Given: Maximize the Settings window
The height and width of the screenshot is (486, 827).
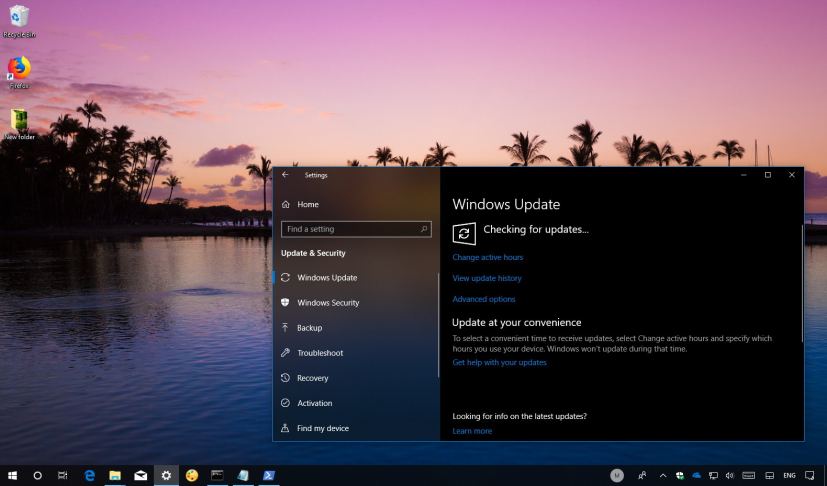Looking at the screenshot, I should [x=768, y=175].
